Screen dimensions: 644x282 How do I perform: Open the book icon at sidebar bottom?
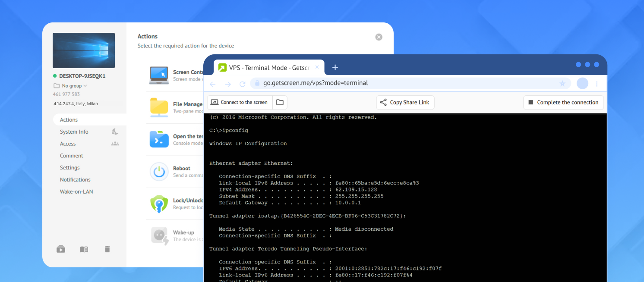click(84, 249)
